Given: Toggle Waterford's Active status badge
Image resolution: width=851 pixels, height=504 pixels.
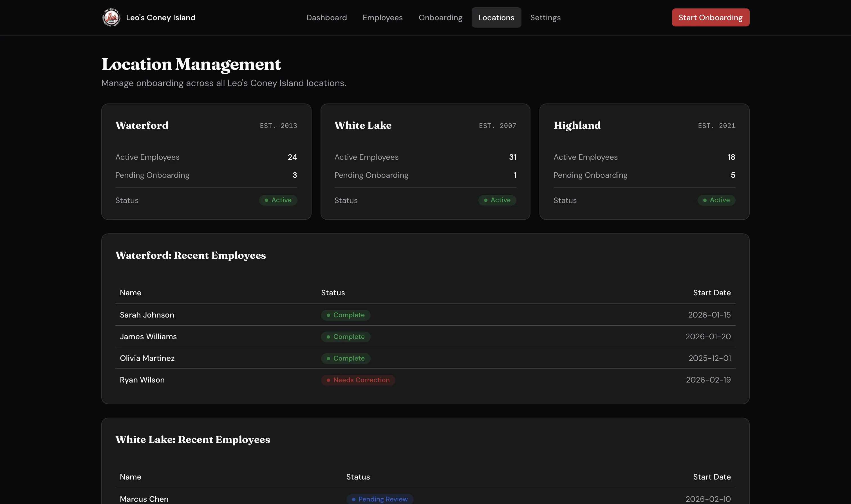Looking at the screenshot, I should pos(278,200).
